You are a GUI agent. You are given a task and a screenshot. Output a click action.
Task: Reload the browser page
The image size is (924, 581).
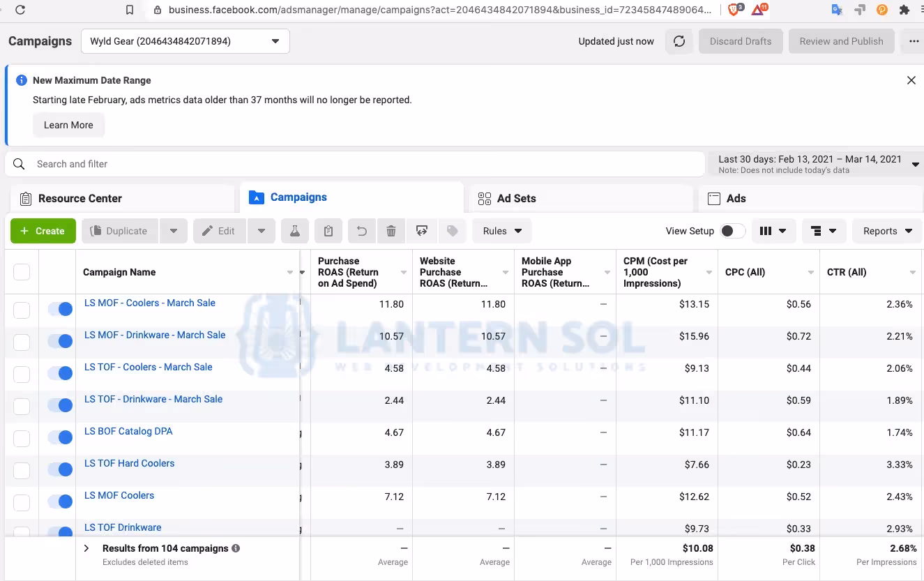click(x=20, y=10)
